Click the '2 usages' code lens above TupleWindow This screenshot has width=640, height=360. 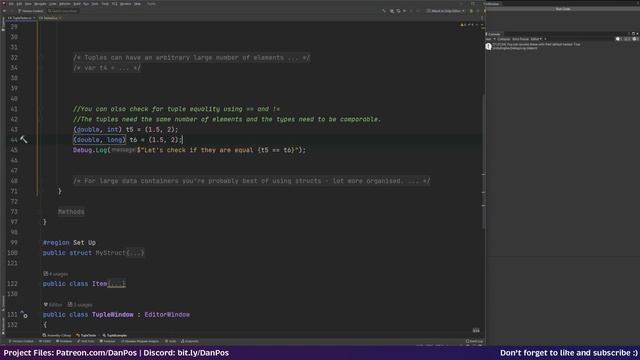pyautogui.click(x=80, y=305)
